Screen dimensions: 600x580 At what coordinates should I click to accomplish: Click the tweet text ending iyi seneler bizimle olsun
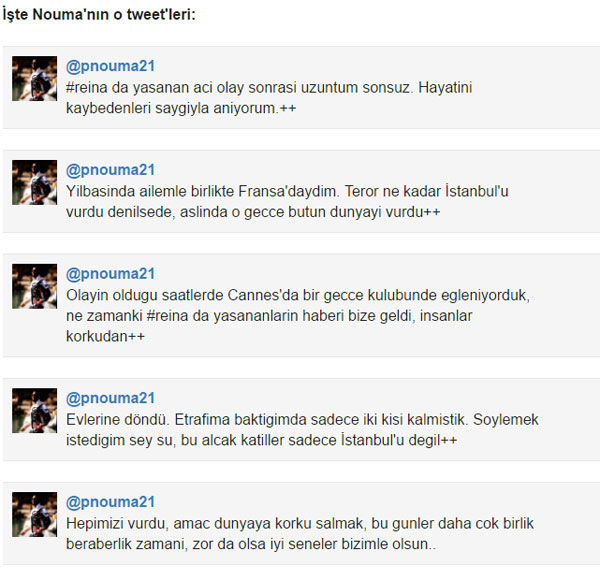tap(300, 534)
